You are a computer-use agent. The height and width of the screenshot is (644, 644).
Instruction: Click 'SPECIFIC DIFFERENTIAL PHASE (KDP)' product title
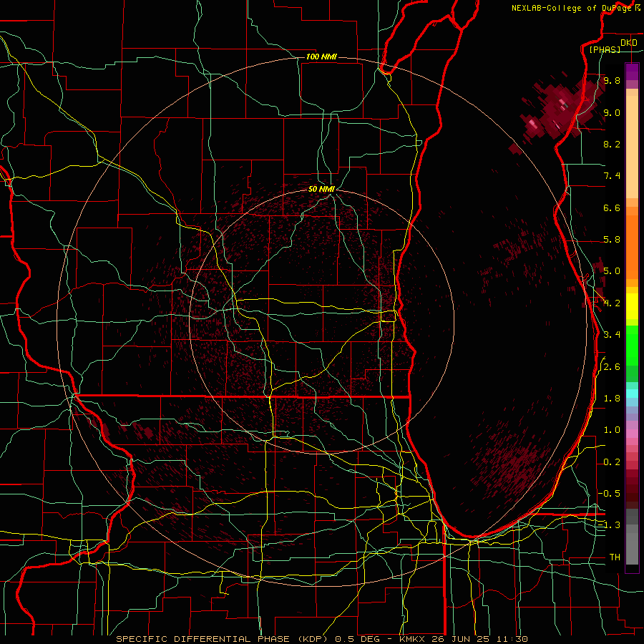click(x=223, y=639)
